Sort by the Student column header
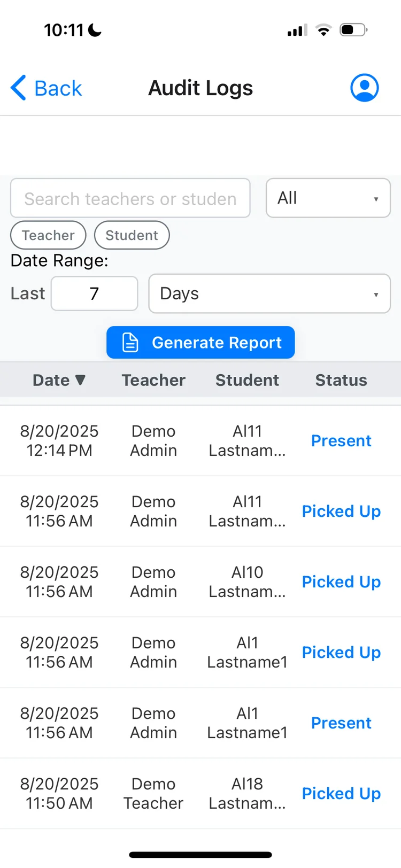Image resolution: width=401 pixels, height=868 pixels. tap(247, 380)
